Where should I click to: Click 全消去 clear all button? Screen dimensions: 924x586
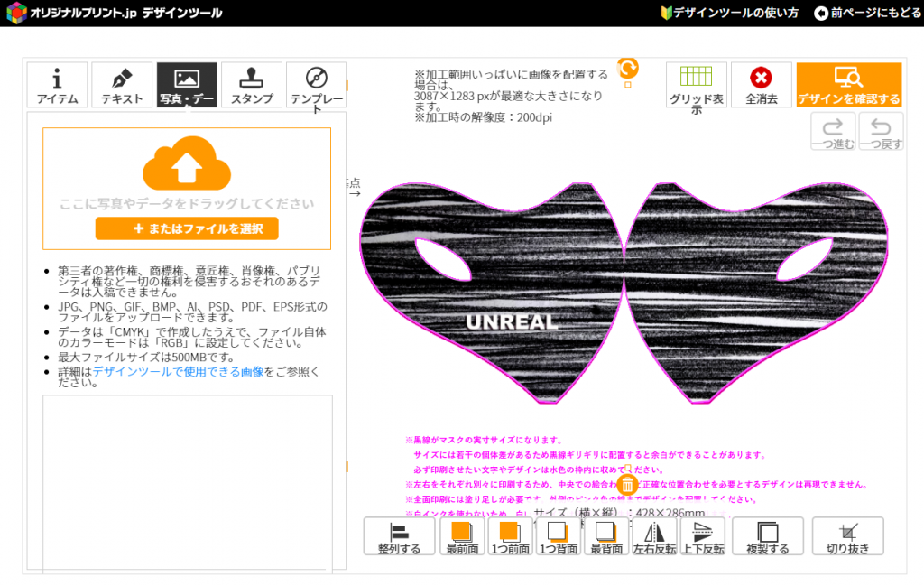tap(761, 85)
